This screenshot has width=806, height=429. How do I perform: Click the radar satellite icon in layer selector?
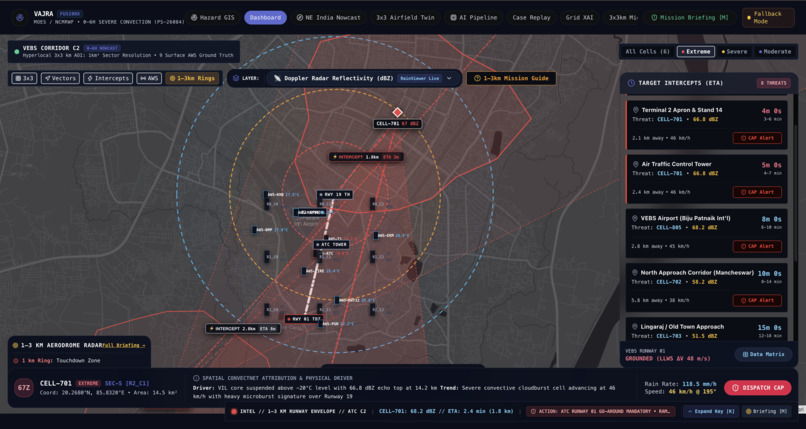[x=278, y=79]
